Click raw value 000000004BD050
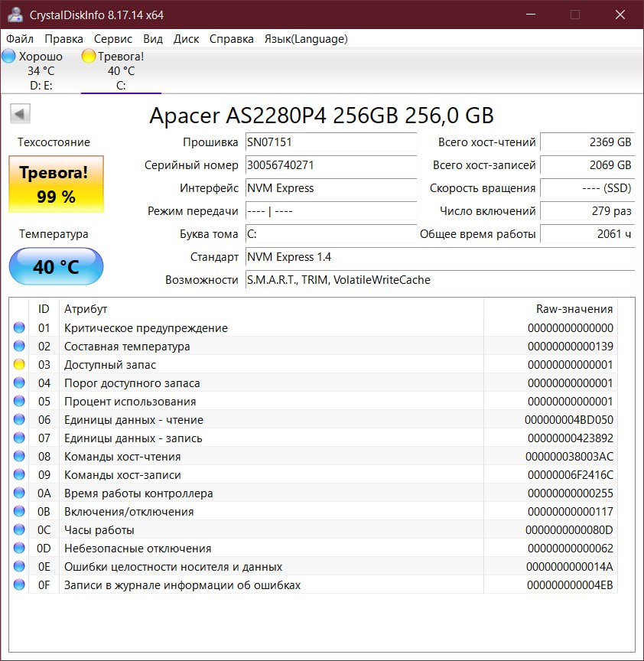The image size is (644, 661). point(569,420)
